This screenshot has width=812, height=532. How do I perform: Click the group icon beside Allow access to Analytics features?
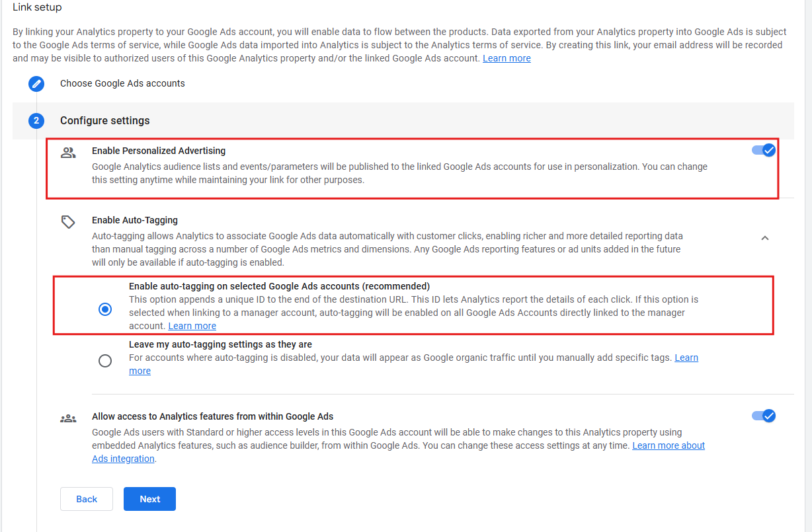[x=68, y=418]
